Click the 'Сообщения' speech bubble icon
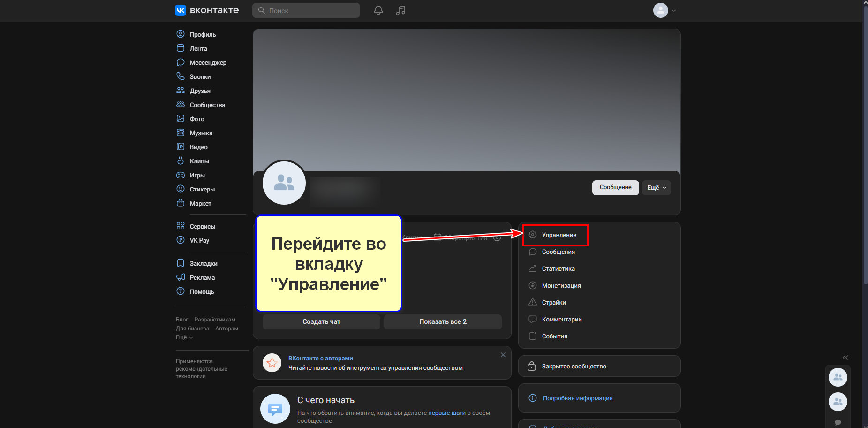Image resolution: width=868 pixels, height=428 pixels. pyautogui.click(x=533, y=252)
